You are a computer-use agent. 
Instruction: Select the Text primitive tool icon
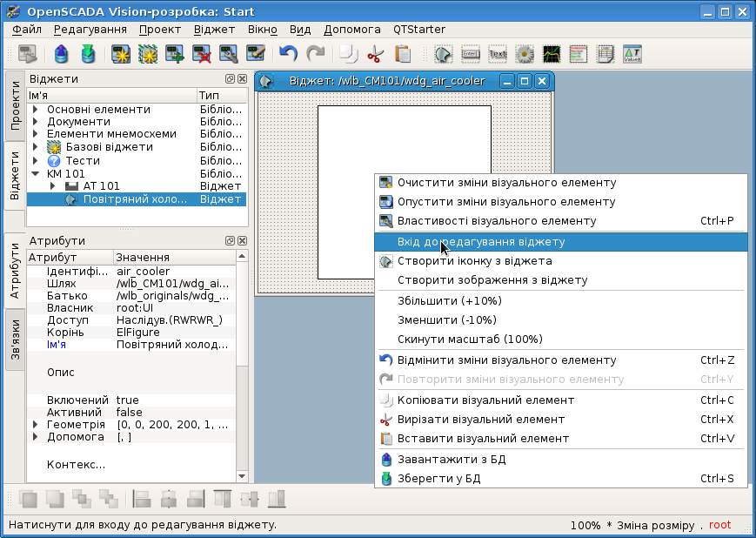498,54
